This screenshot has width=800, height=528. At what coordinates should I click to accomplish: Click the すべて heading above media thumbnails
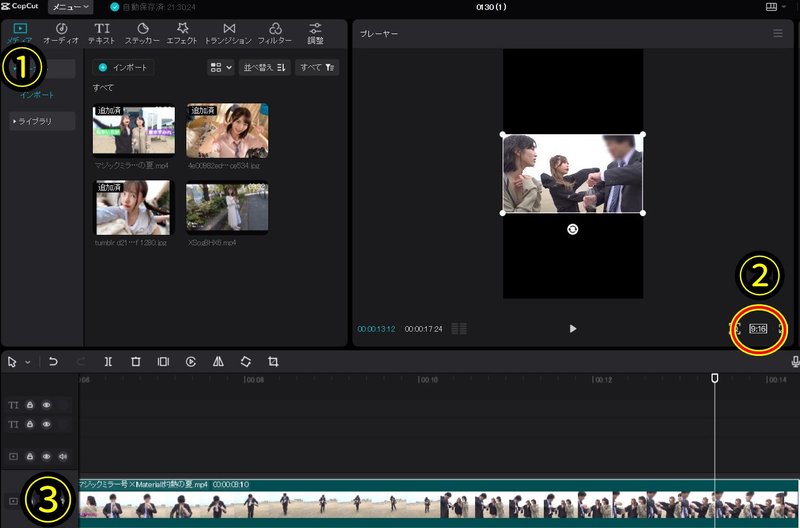pyautogui.click(x=103, y=88)
